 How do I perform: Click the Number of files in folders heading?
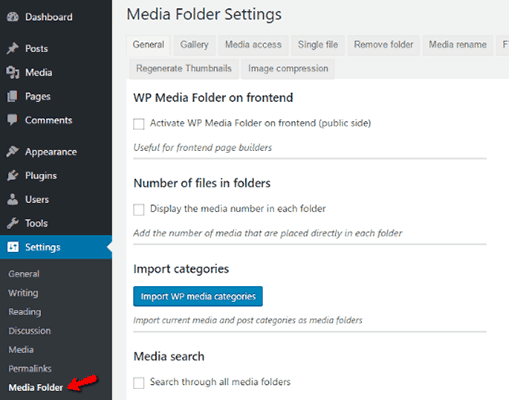coord(202,183)
